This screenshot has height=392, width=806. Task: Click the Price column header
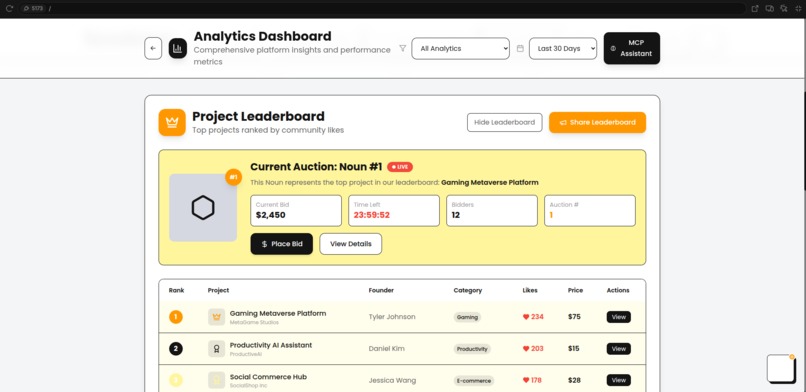tap(575, 290)
